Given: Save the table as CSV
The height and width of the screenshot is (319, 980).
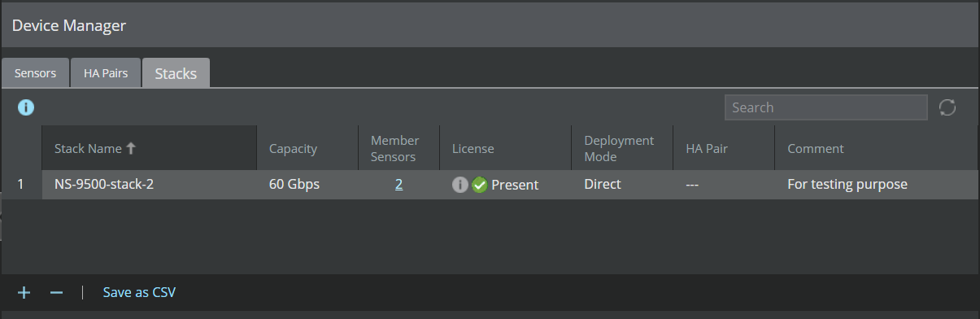Looking at the screenshot, I should (x=139, y=292).
